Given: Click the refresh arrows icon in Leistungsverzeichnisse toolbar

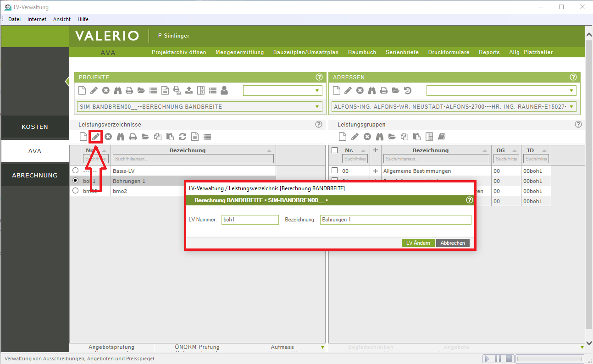Looking at the screenshot, I should pyautogui.click(x=183, y=137).
